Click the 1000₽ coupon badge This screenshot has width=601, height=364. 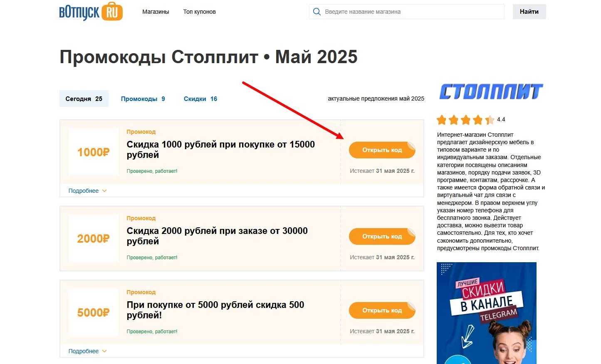(x=93, y=152)
